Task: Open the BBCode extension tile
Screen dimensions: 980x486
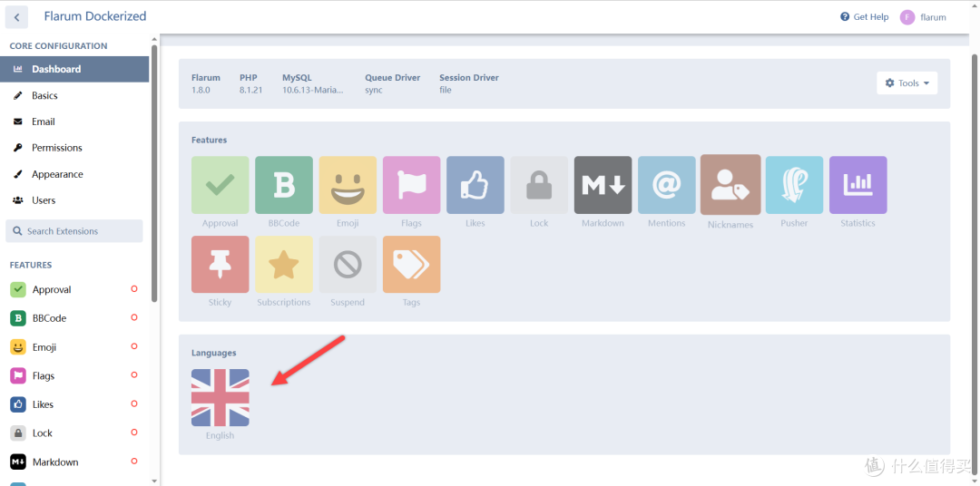Action: click(284, 185)
